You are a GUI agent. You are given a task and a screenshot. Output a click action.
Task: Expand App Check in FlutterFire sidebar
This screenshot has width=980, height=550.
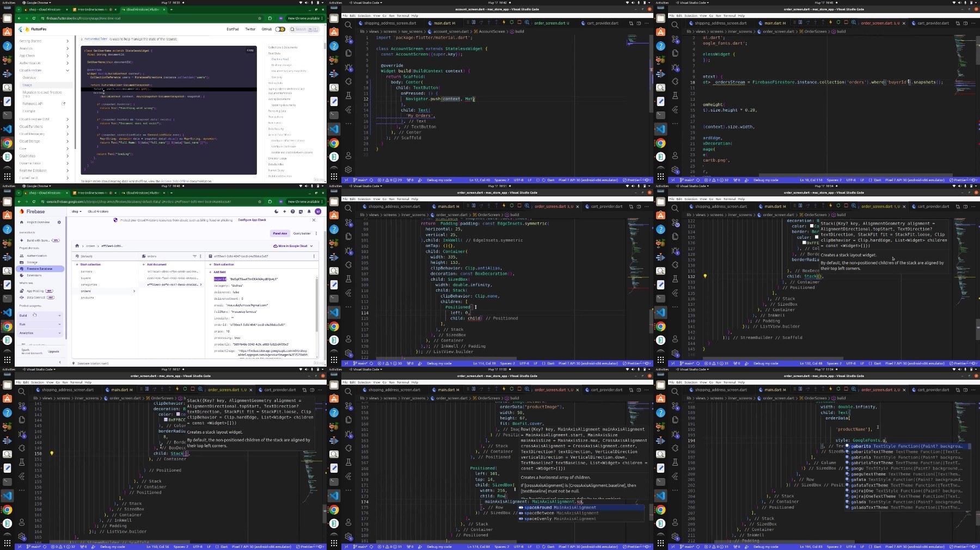[68, 55]
